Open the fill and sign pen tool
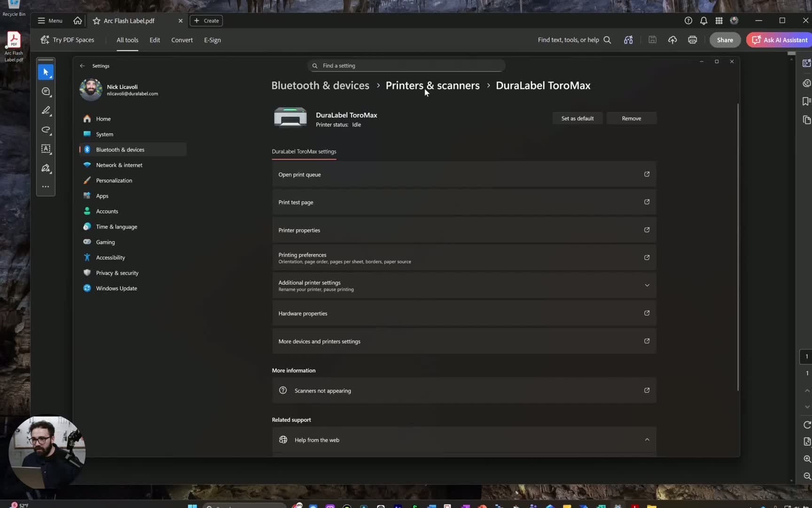Image resolution: width=812 pixels, height=508 pixels. 46,168
